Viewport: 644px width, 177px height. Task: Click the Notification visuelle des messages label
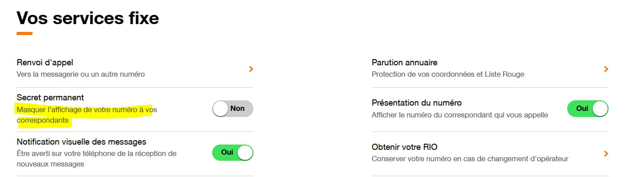pyautogui.click(x=81, y=142)
